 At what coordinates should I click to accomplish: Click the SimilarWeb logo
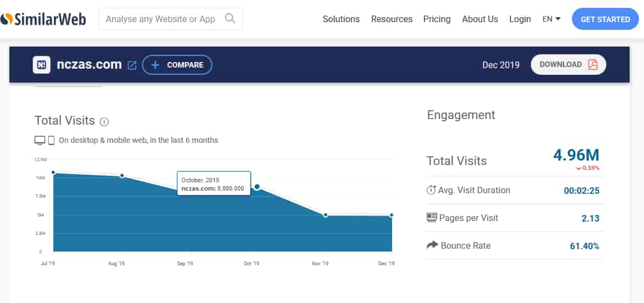pyautogui.click(x=43, y=19)
